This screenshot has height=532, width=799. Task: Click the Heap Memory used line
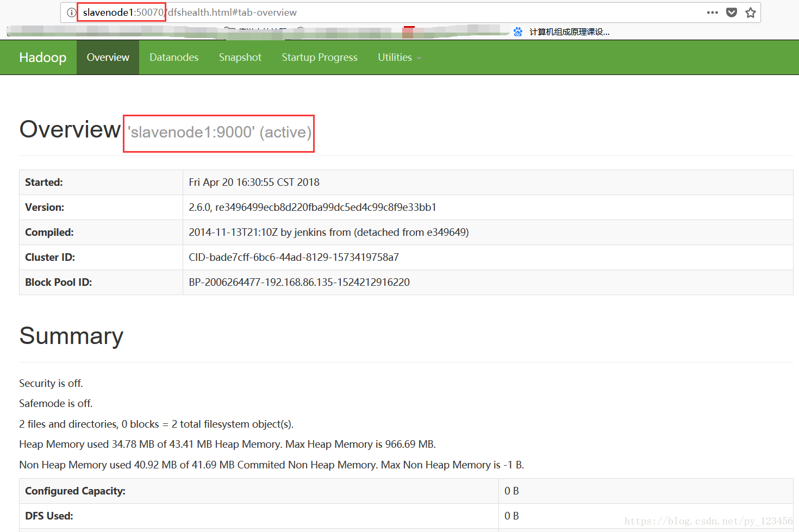click(x=228, y=444)
